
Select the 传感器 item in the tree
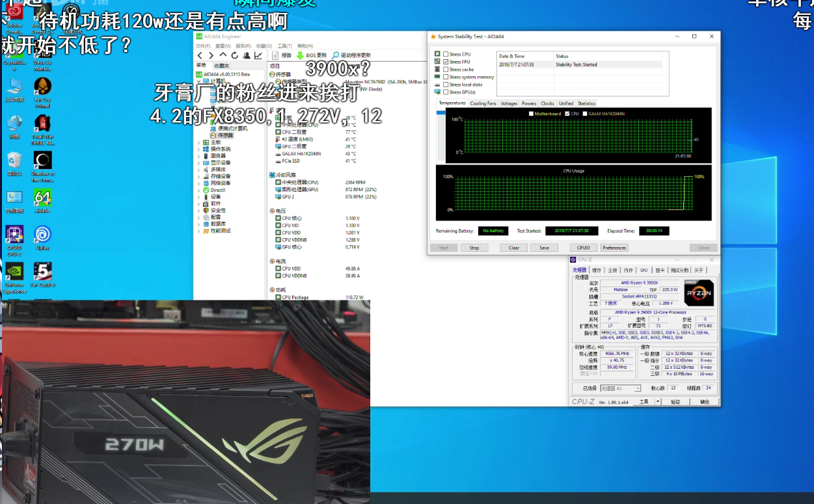[x=225, y=135]
